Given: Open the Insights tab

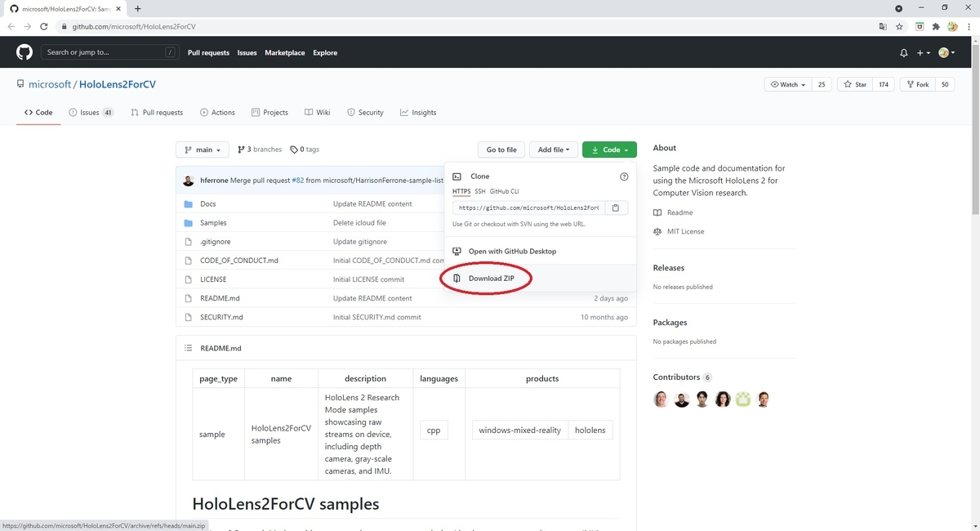Looking at the screenshot, I should coord(418,113).
